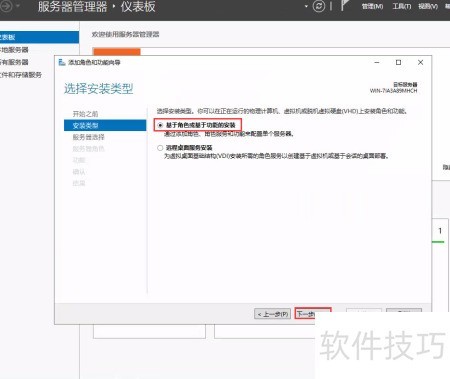
Task: Select the 安装类型 wizard step
Action: click(x=105, y=125)
